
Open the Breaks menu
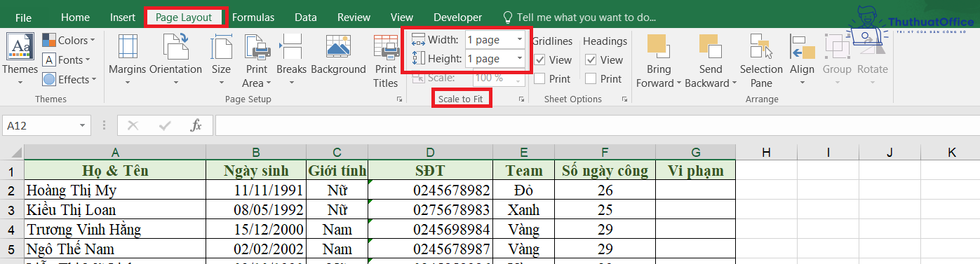tap(291, 59)
